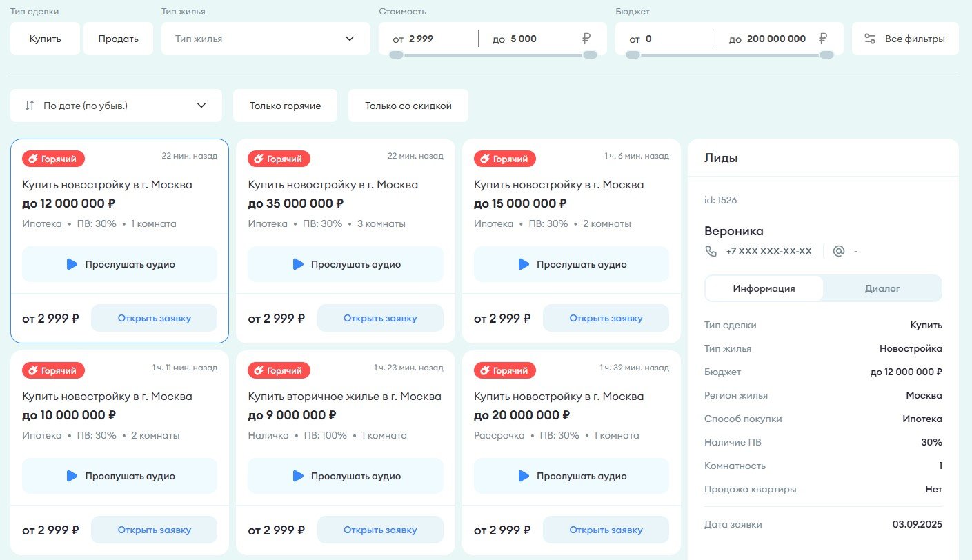Edit the Стоимость minimum value 2 999

[x=421, y=39]
